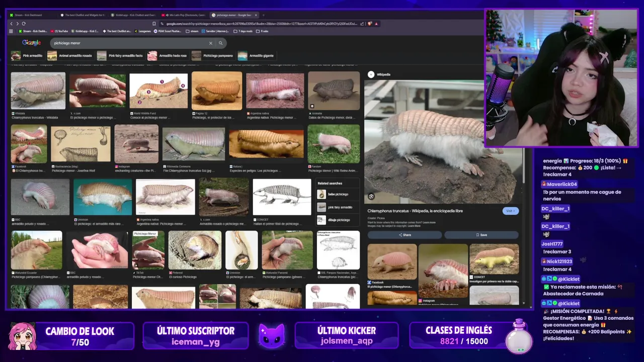Click the share icon in address bar
644x362 pixels.
point(362,24)
